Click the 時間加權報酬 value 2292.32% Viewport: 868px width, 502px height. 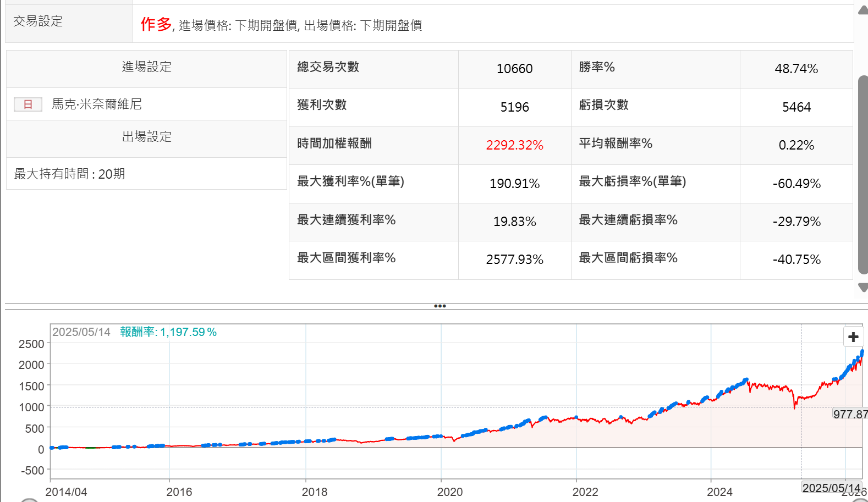coord(514,145)
